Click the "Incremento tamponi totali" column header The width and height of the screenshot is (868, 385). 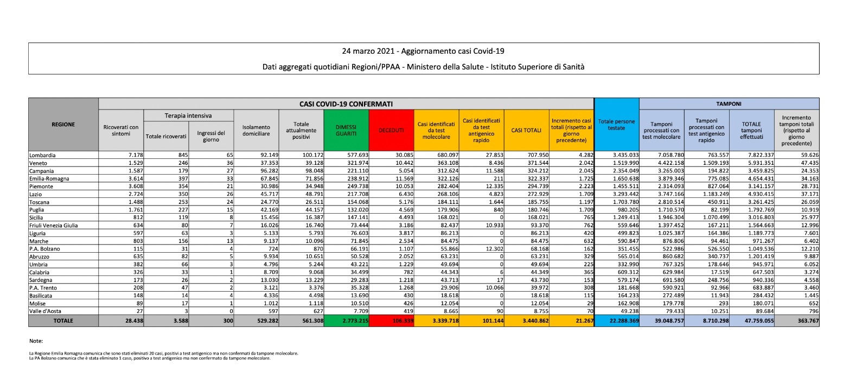796,130
